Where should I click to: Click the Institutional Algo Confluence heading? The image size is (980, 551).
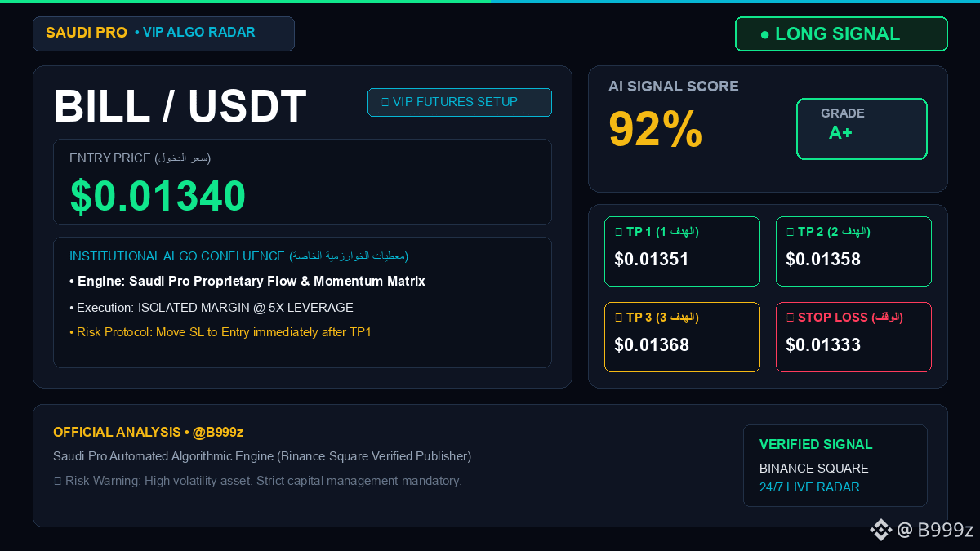point(238,256)
